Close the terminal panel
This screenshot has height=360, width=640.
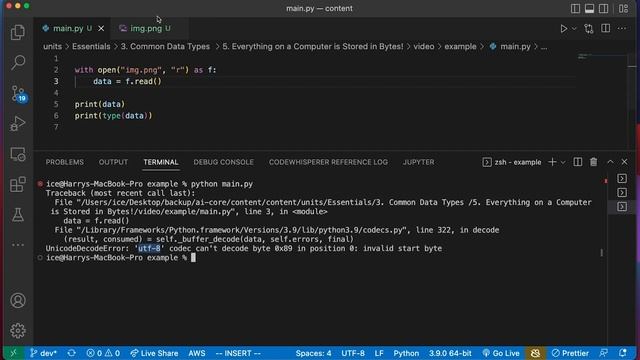624,162
